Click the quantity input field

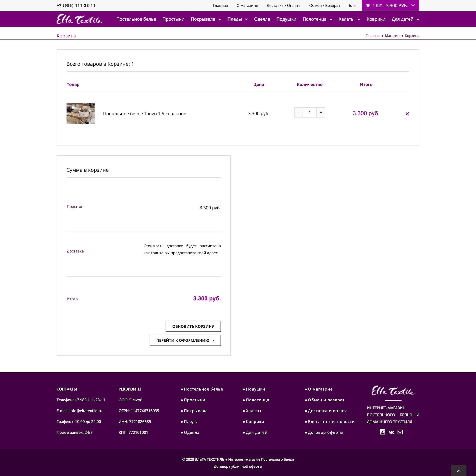(309, 113)
